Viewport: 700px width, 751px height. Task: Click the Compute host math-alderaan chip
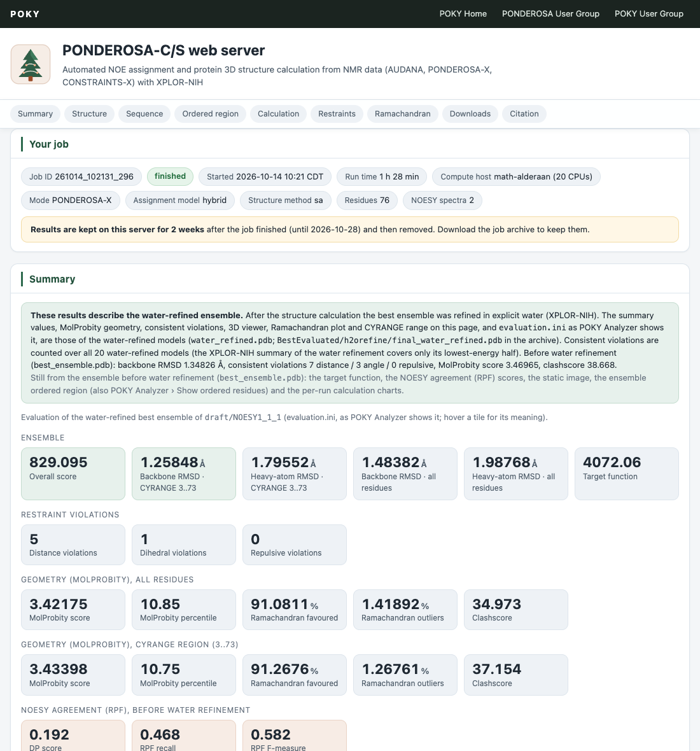(x=516, y=177)
